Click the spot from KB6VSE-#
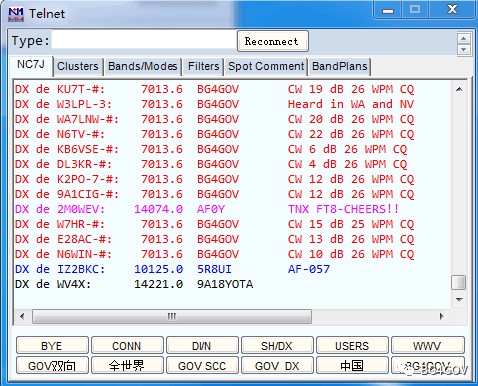Viewport: 478px width, 386px height. pos(211,149)
